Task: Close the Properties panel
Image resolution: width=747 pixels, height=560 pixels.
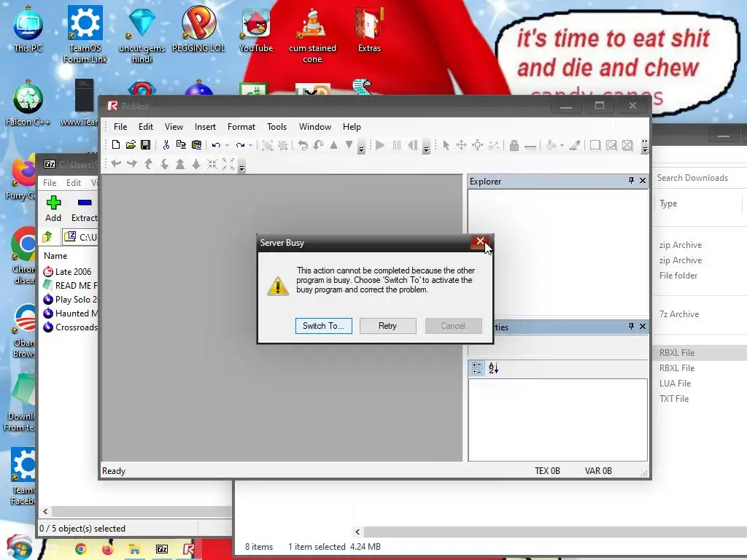Action: coord(643,326)
